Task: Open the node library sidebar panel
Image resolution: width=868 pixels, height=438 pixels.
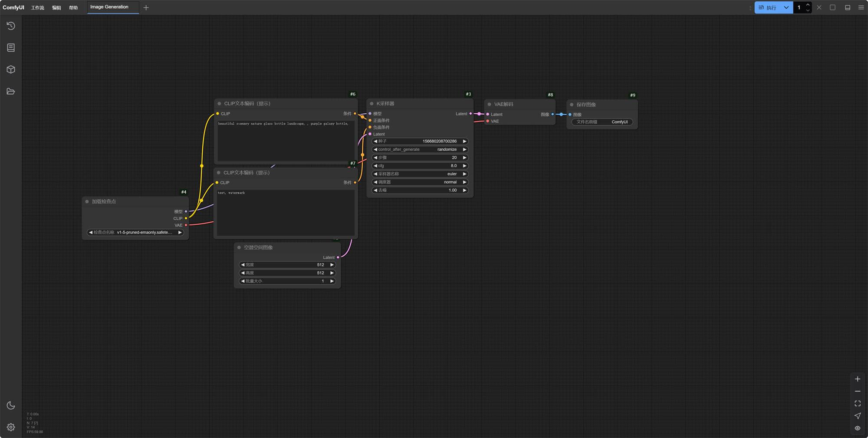Action: point(11,48)
